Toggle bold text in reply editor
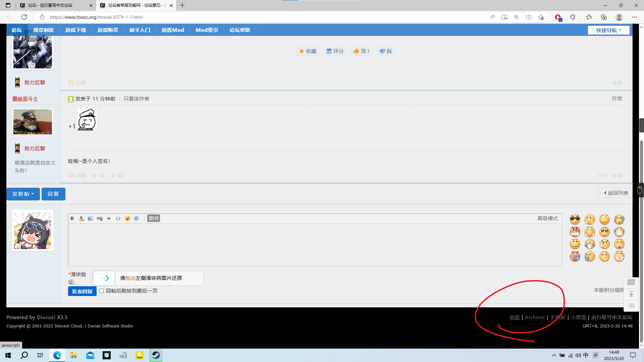Image resolution: width=644 pixels, height=362 pixels. coord(72,218)
